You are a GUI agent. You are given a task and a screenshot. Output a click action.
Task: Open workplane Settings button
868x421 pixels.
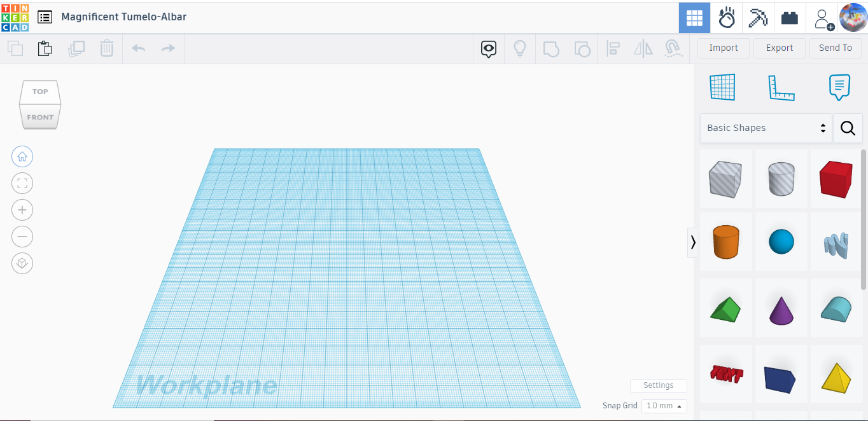659,385
